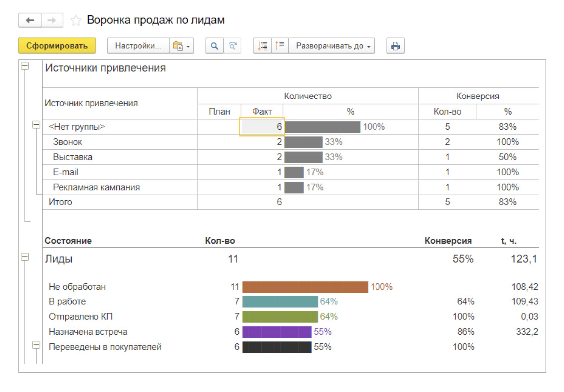Click the orange "Не обработан" bar
Image resolution: width=564 pixels, height=392 pixels.
(305, 287)
